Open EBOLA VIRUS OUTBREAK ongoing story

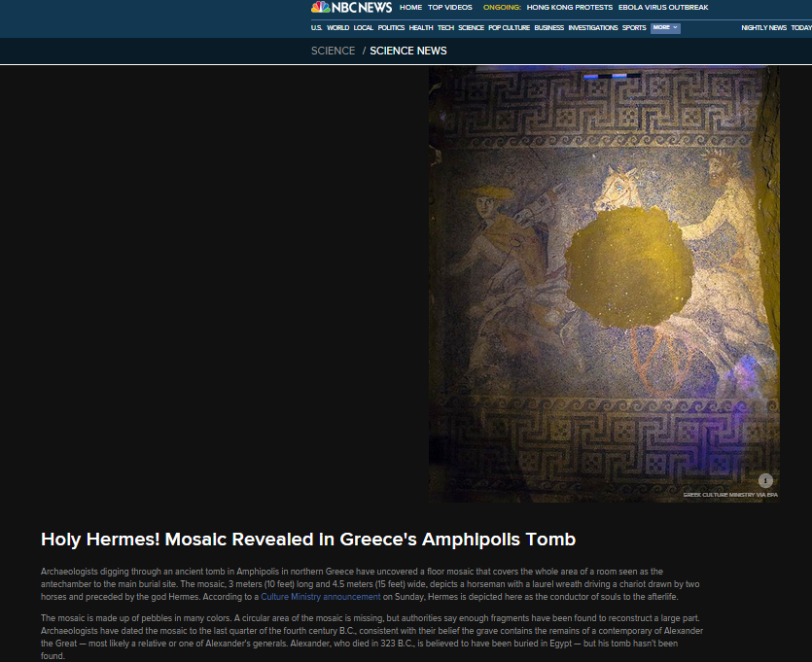click(x=663, y=7)
